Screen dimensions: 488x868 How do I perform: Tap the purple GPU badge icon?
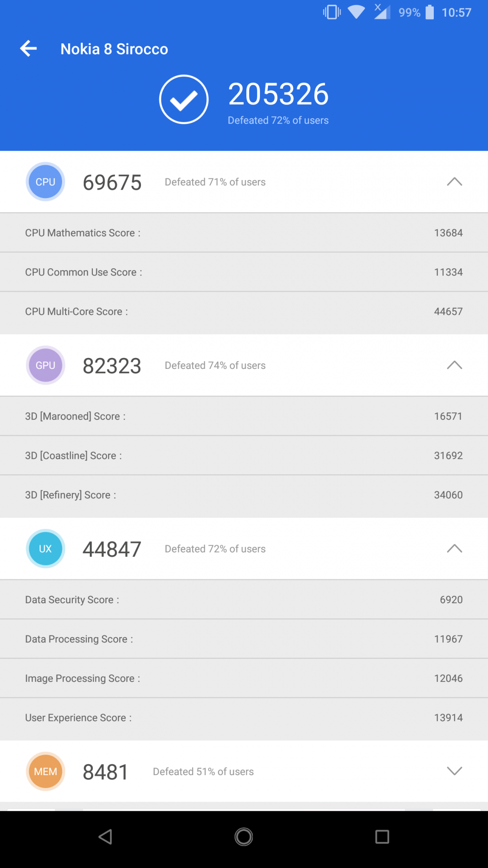46,365
